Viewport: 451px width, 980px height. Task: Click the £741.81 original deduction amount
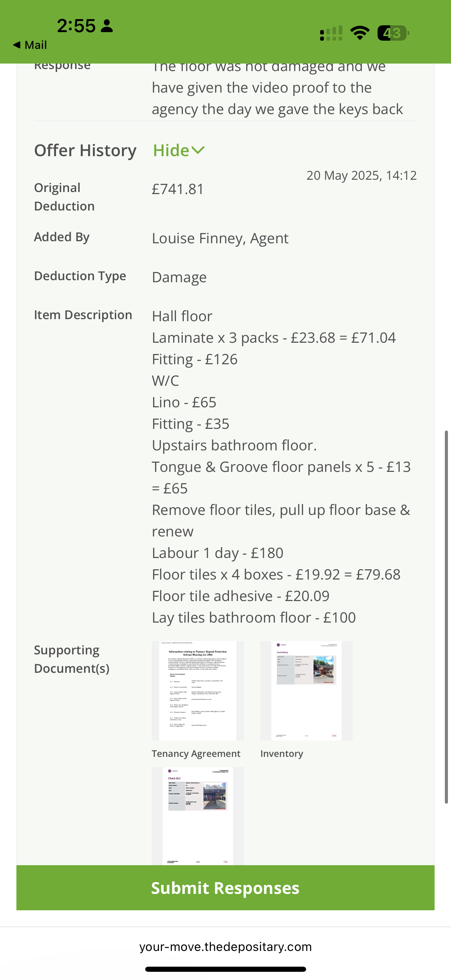[x=178, y=189]
